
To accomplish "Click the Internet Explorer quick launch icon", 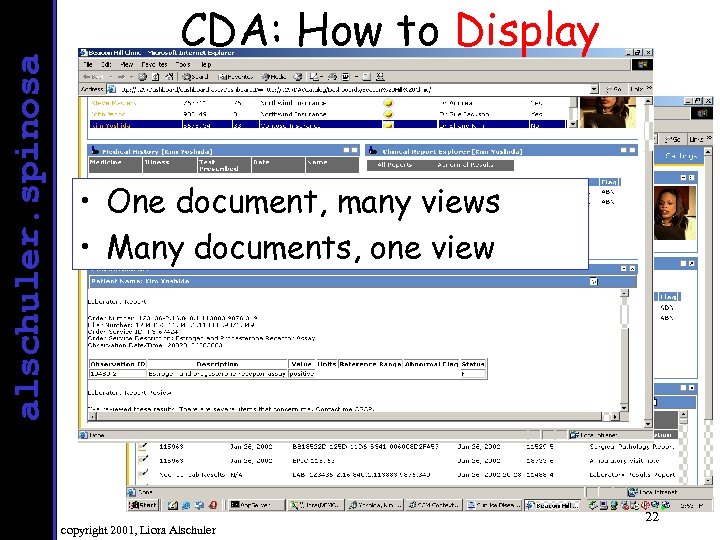I will [186, 505].
